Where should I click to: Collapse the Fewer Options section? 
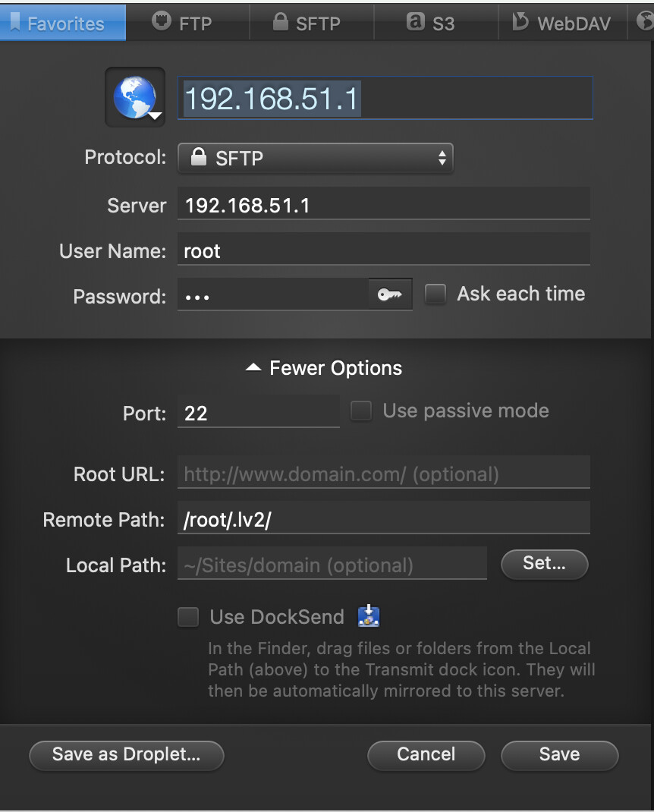324,369
